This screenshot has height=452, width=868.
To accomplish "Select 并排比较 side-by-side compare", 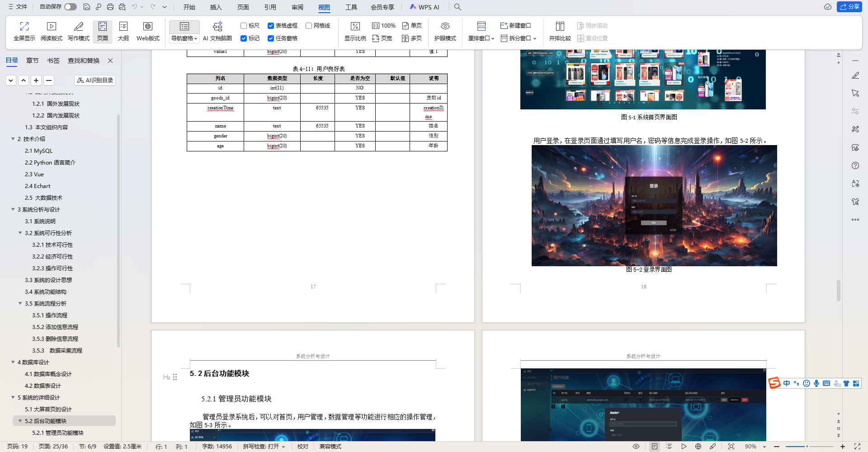I will pos(560,31).
